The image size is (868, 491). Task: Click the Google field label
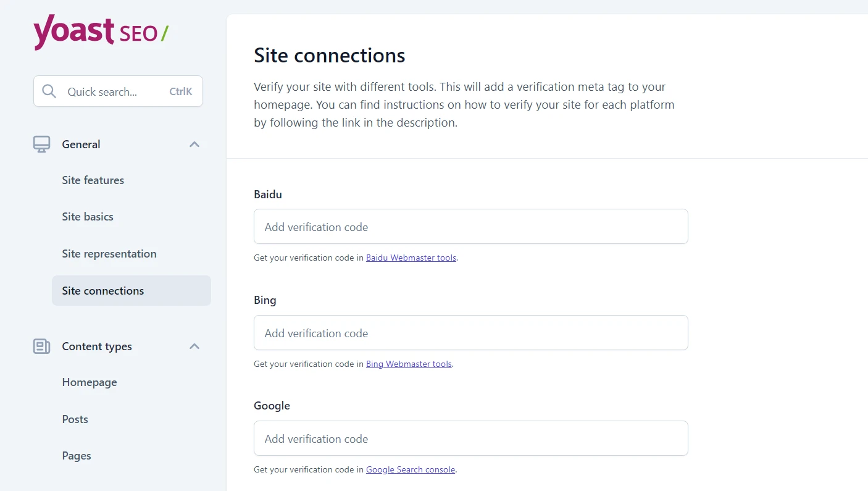[272, 406]
